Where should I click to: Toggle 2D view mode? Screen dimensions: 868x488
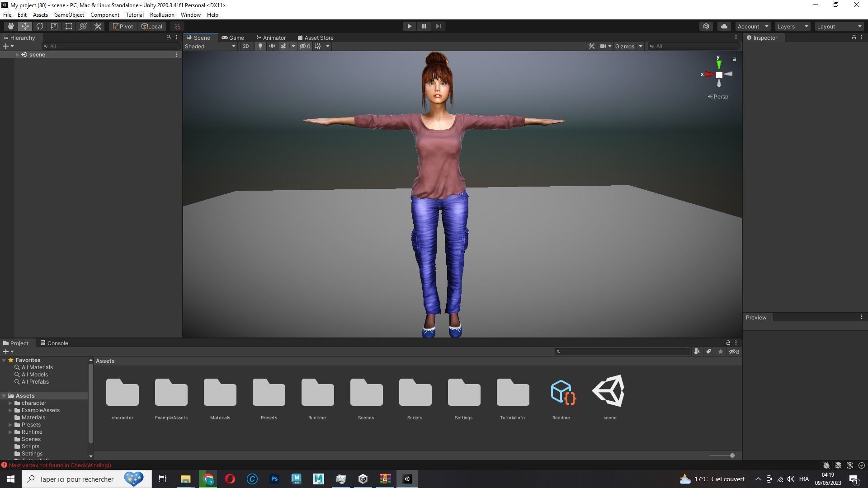245,46
